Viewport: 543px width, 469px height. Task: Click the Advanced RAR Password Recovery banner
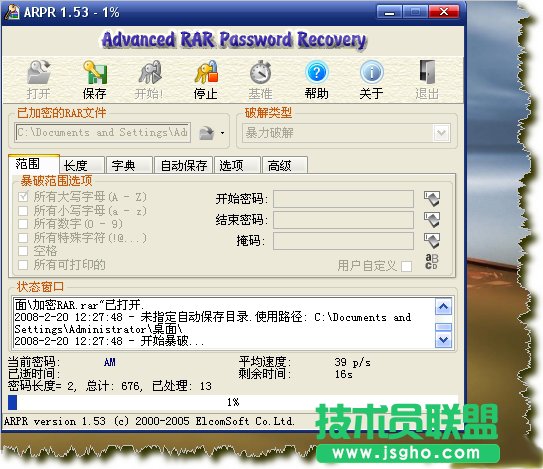point(234,39)
